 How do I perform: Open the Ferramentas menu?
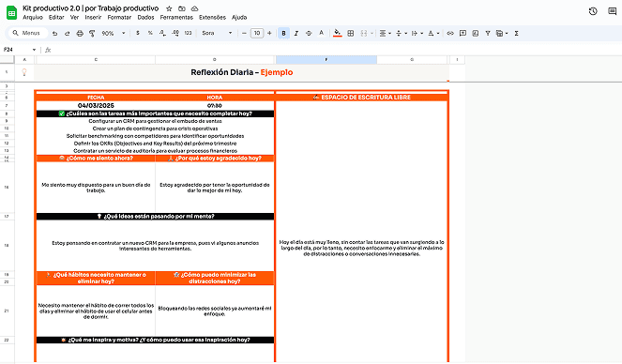pyautogui.click(x=176, y=18)
